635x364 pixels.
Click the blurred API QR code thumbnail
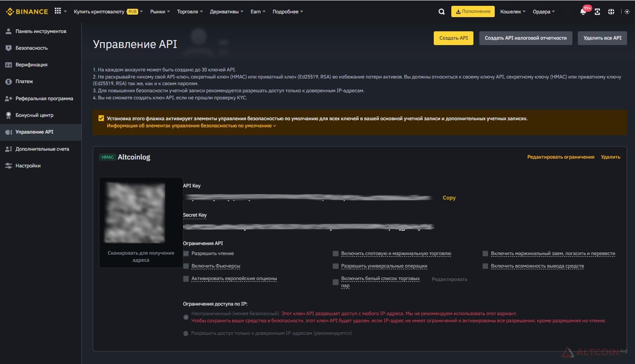[x=135, y=213]
